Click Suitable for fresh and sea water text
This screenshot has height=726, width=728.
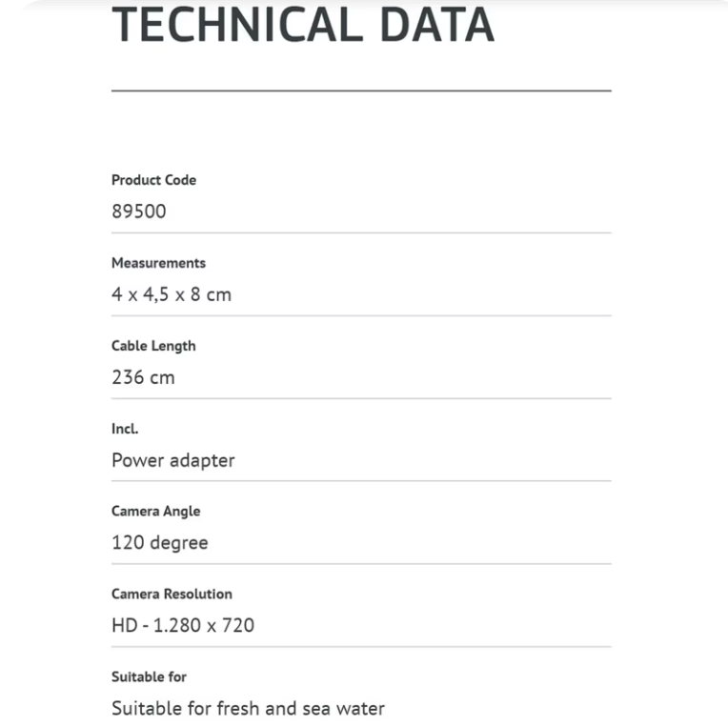coord(248,708)
